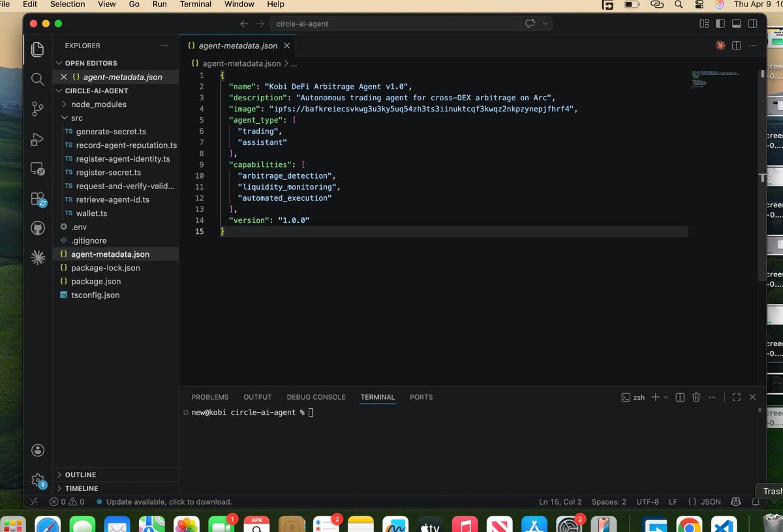Switch to the Problems tab
The width and height of the screenshot is (783, 532).
click(210, 397)
